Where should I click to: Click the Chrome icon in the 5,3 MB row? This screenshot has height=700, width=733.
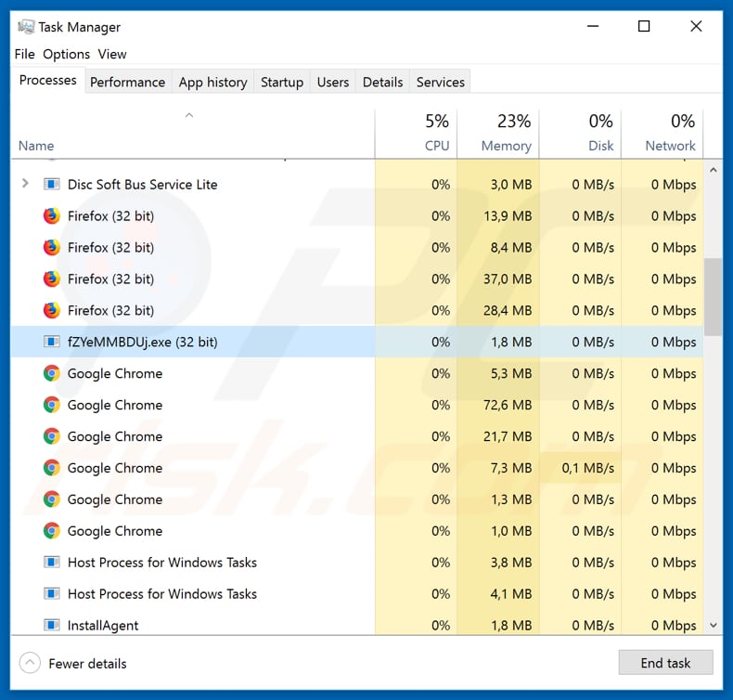click(x=51, y=373)
